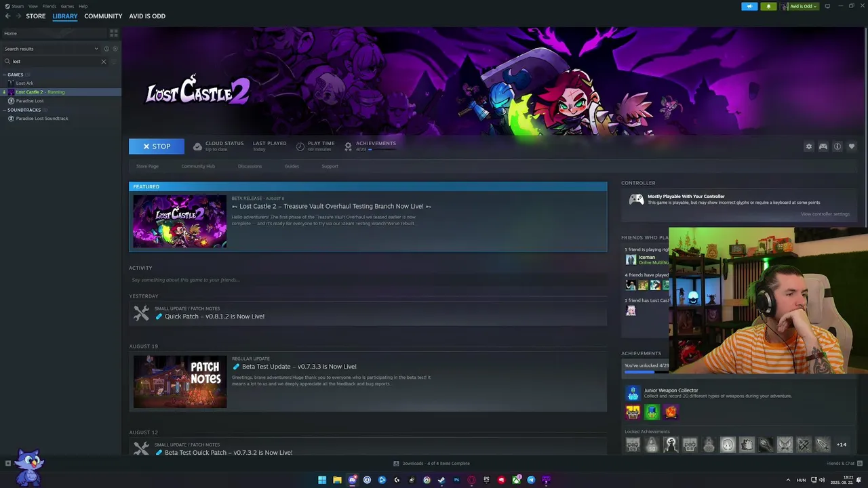
Task: Open the Friends menu
Action: point(50,6)
